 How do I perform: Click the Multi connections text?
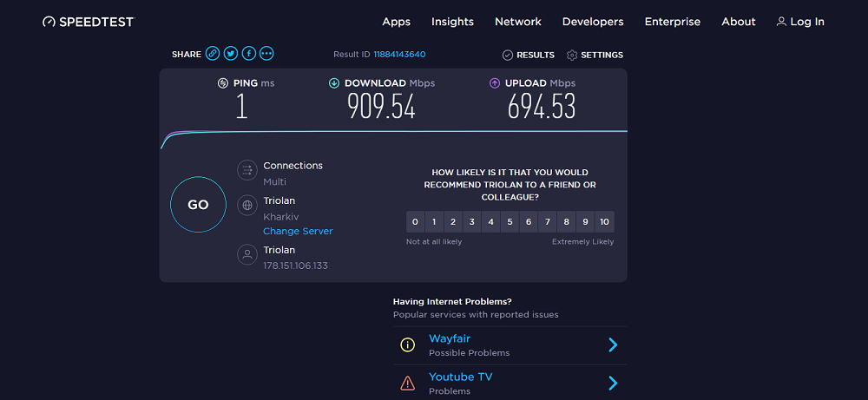(x=274, y=181)
